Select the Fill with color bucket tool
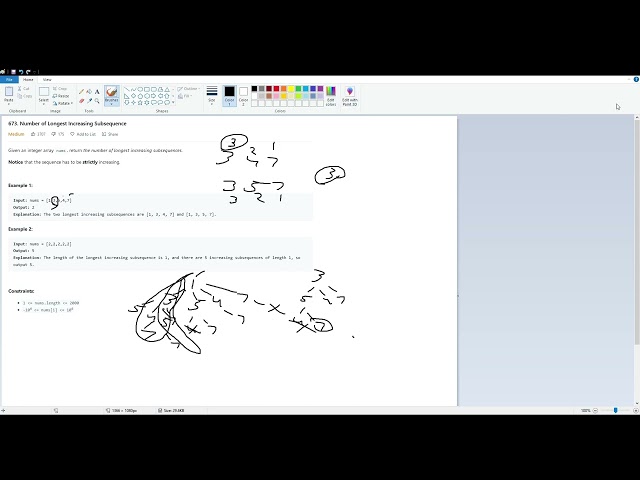This screenshot has width=640, height=480. point(89,92)
